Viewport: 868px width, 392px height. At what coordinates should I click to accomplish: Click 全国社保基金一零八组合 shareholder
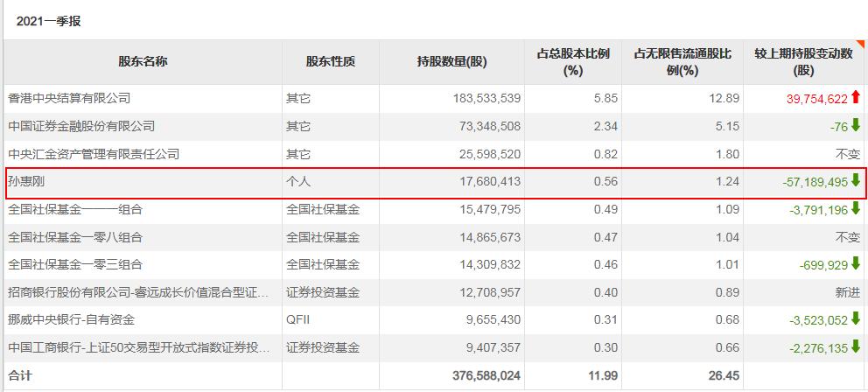pos(75,237)
